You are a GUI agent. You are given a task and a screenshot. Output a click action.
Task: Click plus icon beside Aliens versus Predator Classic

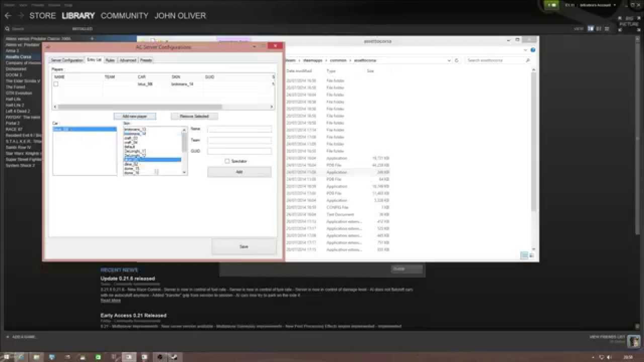[x=92, y=38]
